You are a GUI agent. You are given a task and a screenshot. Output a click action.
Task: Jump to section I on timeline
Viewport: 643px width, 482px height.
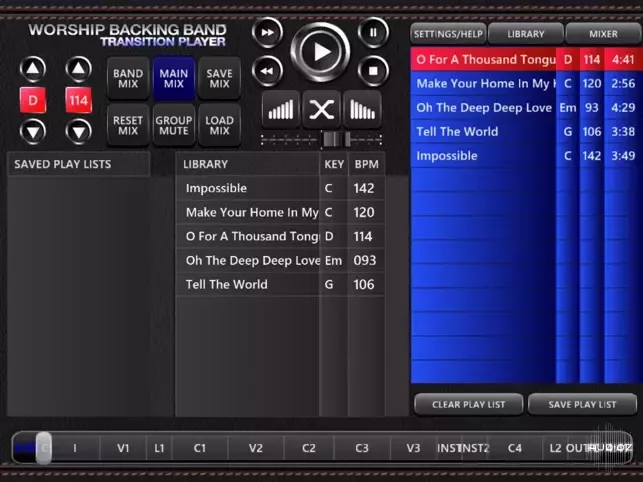pyautogui.click(x=75, y=448)
